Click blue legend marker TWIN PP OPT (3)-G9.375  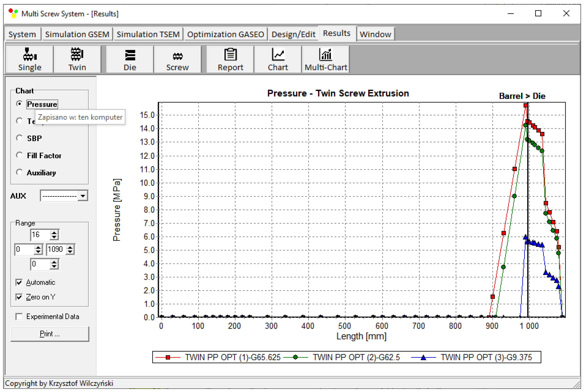tap(423, 357)
